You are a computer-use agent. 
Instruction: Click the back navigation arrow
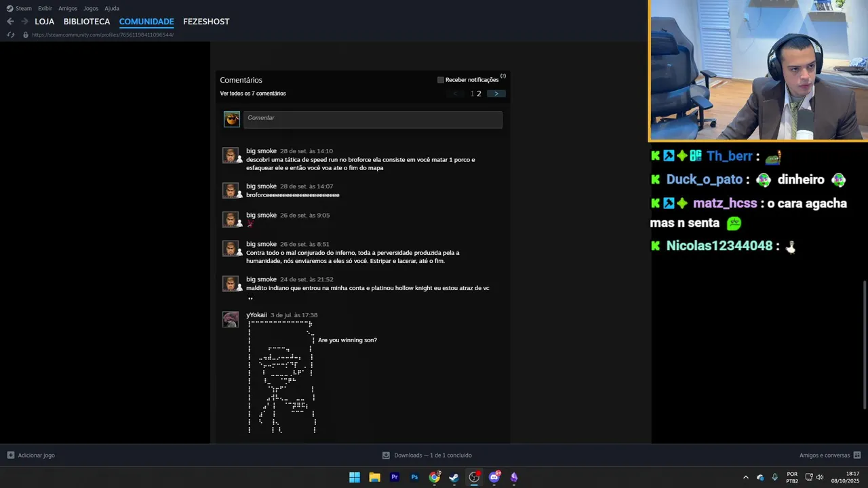coord(10,22)
